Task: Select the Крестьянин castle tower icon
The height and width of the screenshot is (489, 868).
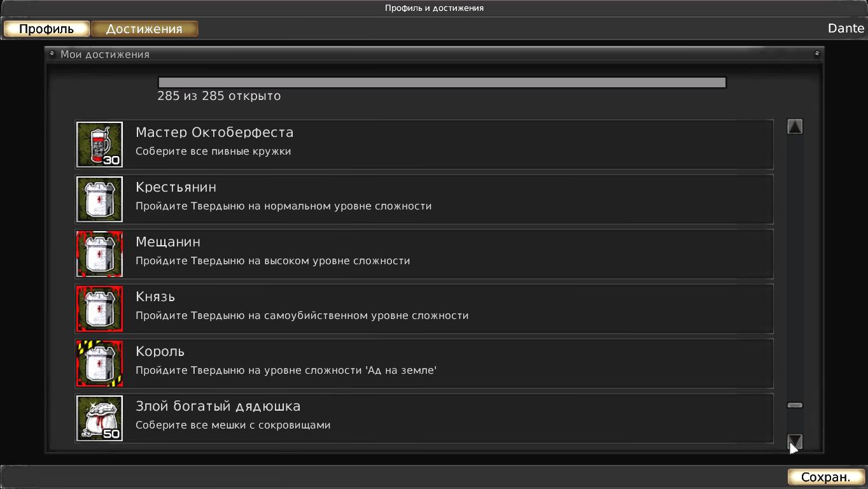Action: 99,199
